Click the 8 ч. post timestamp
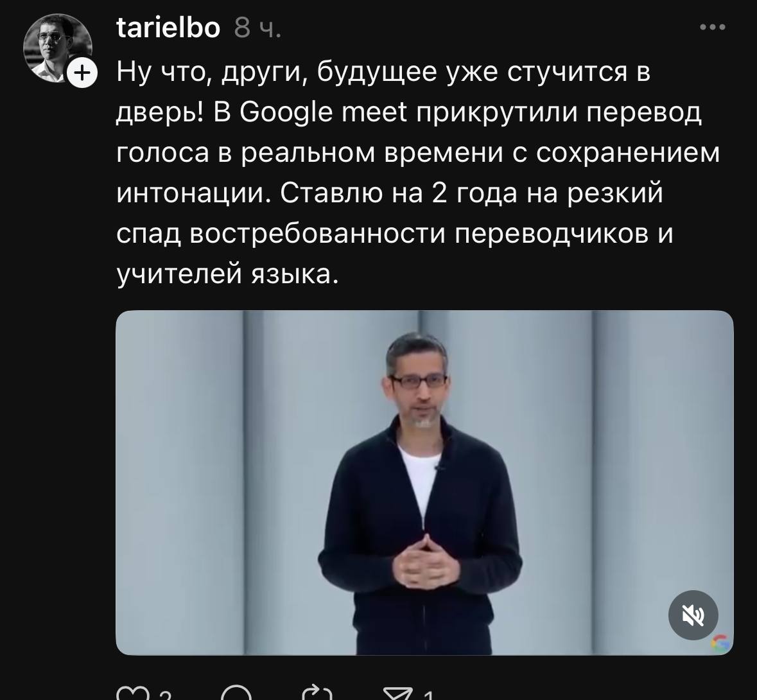Viewport: 757px width, 700px height. 257,28
